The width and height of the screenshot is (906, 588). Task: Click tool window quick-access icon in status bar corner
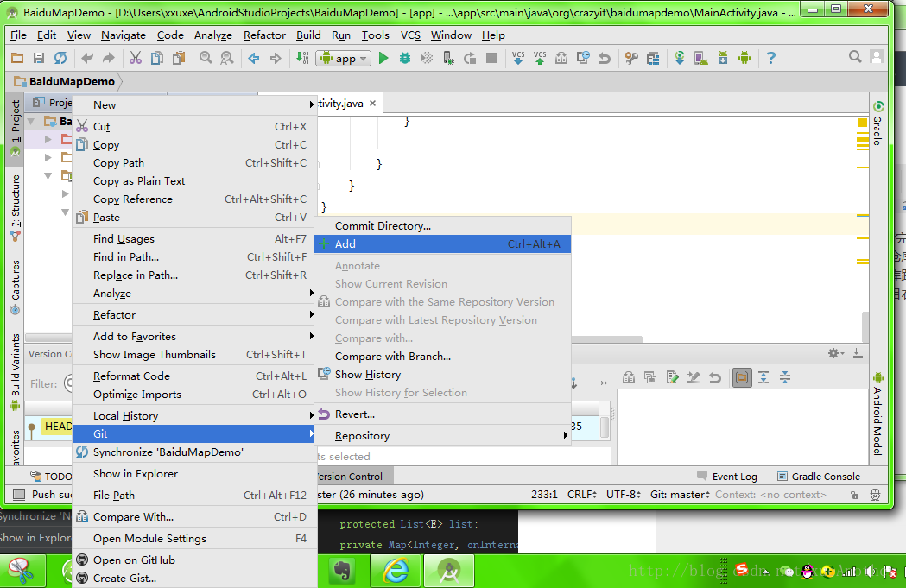[x=19, y=495]
